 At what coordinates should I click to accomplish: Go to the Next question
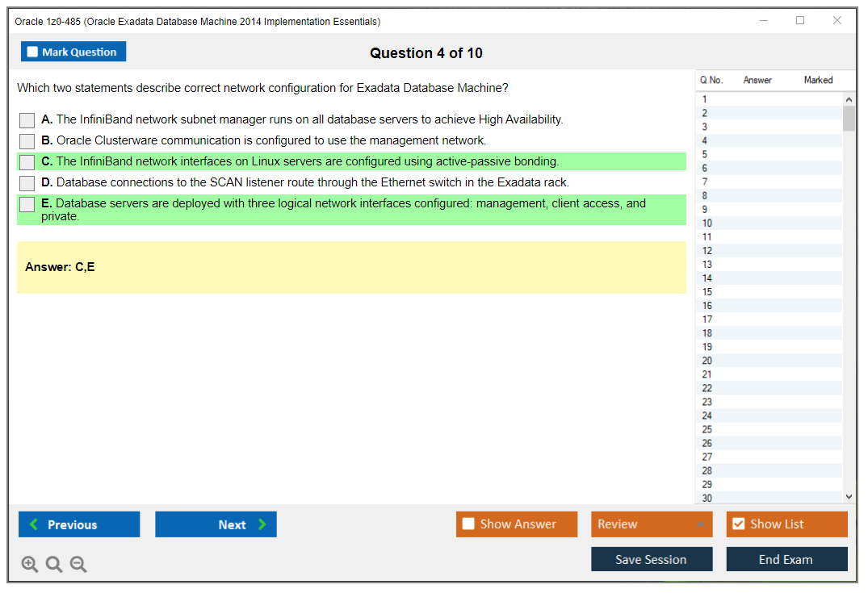click(216, 524)
